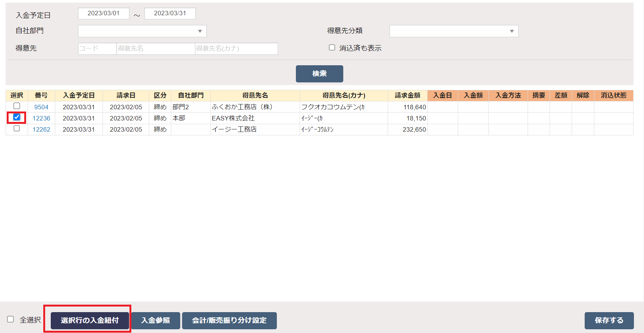644x333 pixels.
Task: Uncheck the selected row 12236 checkbox
Action: pos(17,117)
